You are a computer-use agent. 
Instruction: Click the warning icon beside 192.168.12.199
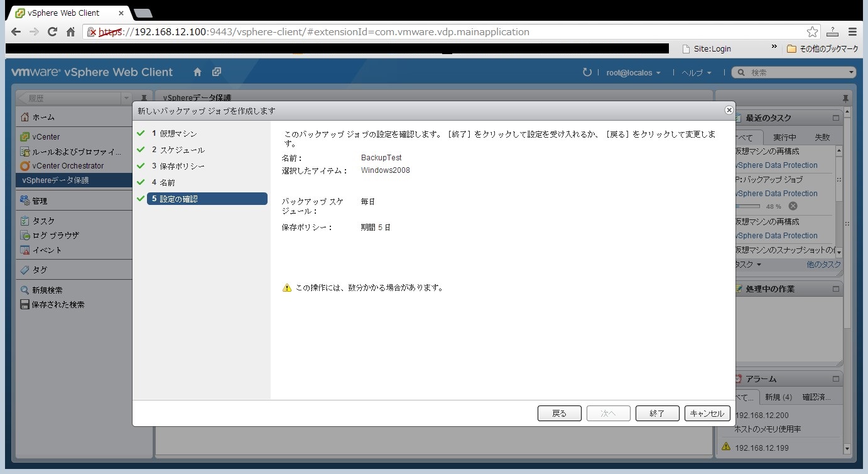pyautogui.click(x=726, y=447)
